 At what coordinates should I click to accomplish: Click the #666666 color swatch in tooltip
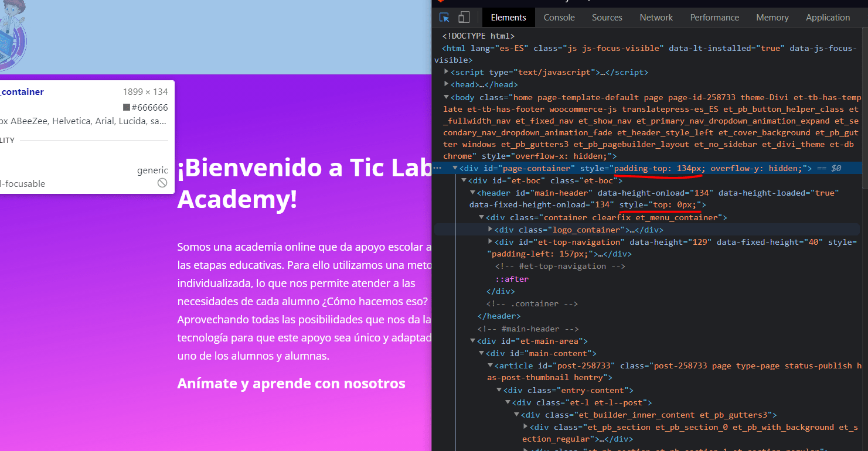coord(126,107)
